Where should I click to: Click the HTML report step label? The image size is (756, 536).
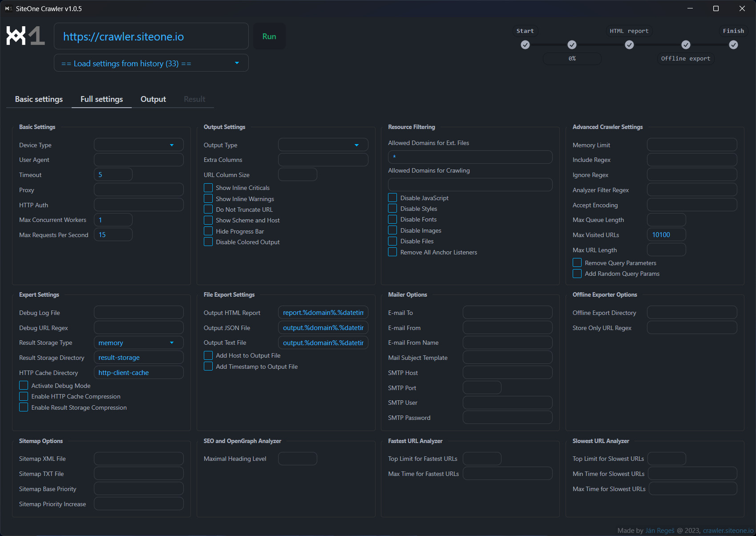pyautogui.click(x=629, y=31)
